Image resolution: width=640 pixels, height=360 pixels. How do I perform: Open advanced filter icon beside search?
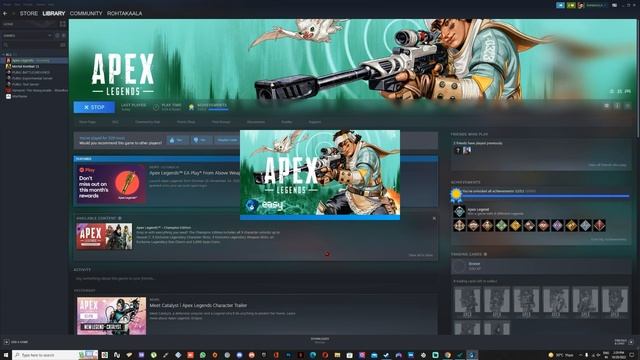pos(63,44)
